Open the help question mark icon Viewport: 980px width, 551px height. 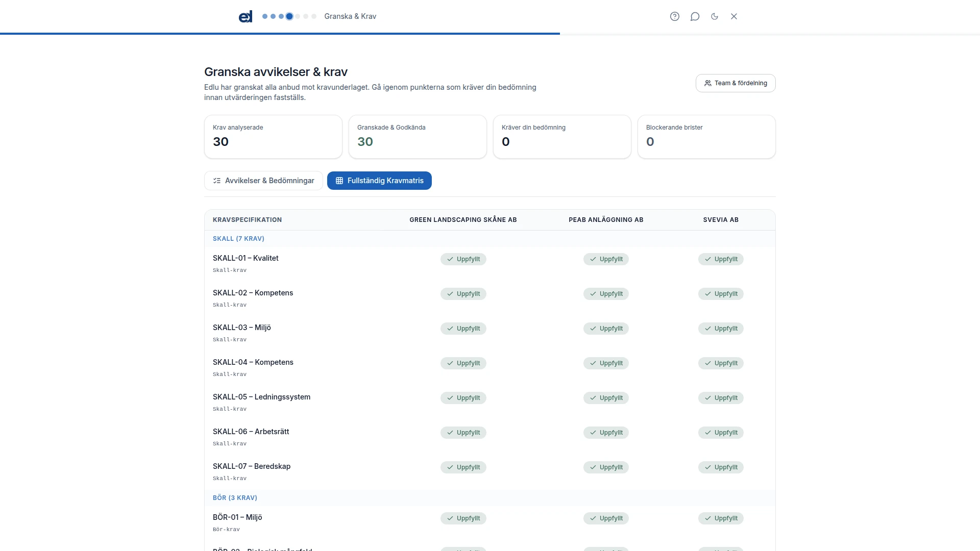pyautogui.click(x=675, y=16)
